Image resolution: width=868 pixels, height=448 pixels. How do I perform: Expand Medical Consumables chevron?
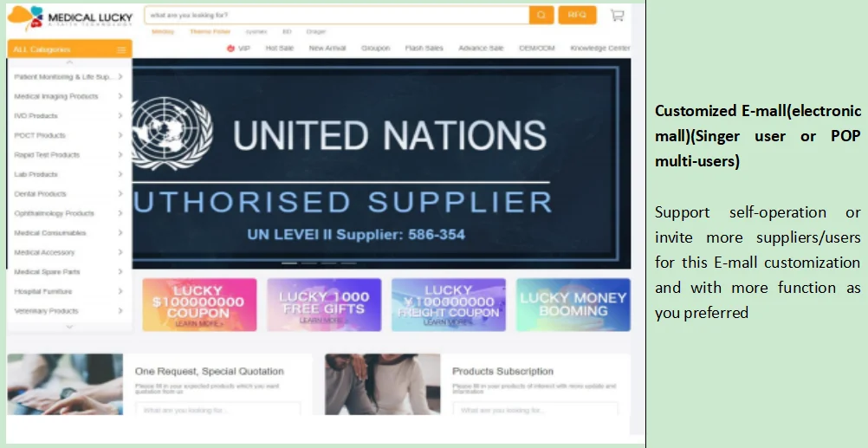coord(120,232)
